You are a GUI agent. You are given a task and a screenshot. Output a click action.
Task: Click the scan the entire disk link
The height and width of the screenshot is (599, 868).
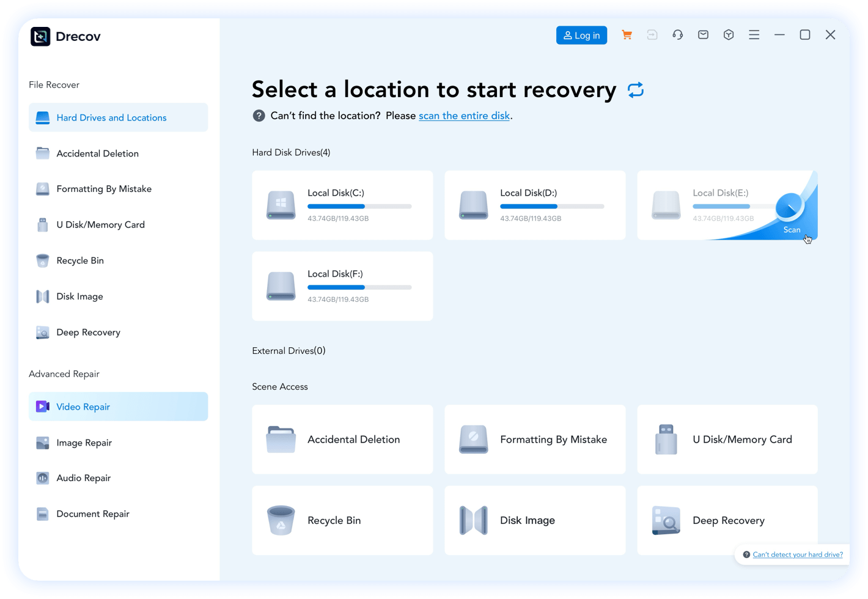(464, 116)
